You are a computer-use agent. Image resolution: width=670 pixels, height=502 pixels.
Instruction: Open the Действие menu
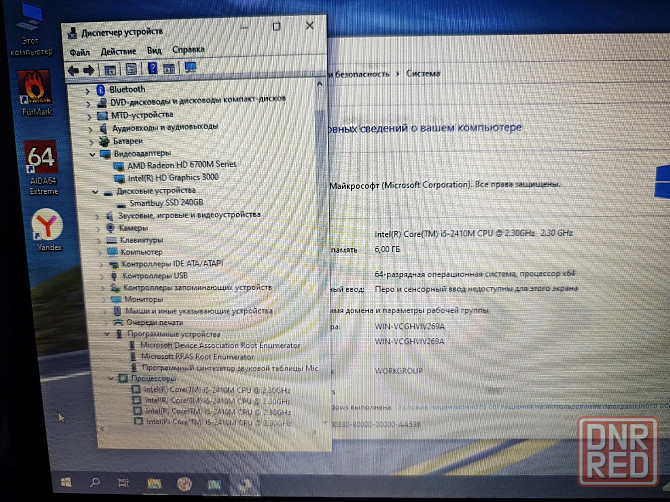pos(118,52)
